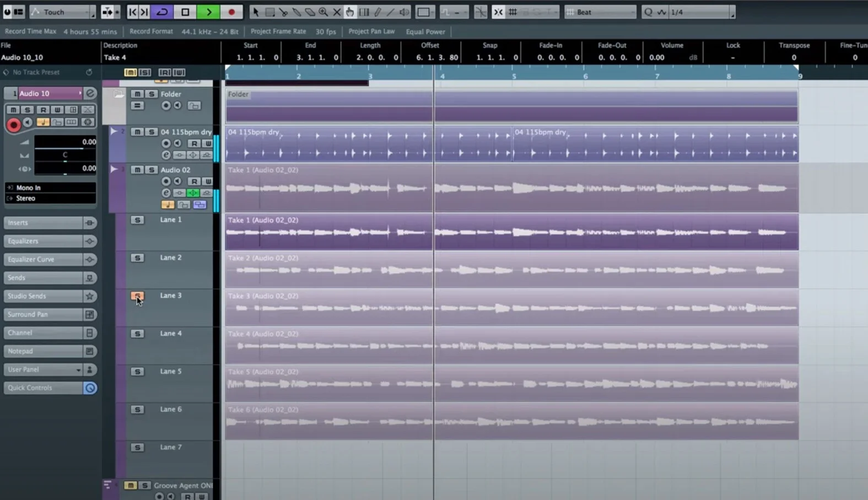Toggle Solo on Lane 3
The image size is (868, 500).
pos(137,296)
